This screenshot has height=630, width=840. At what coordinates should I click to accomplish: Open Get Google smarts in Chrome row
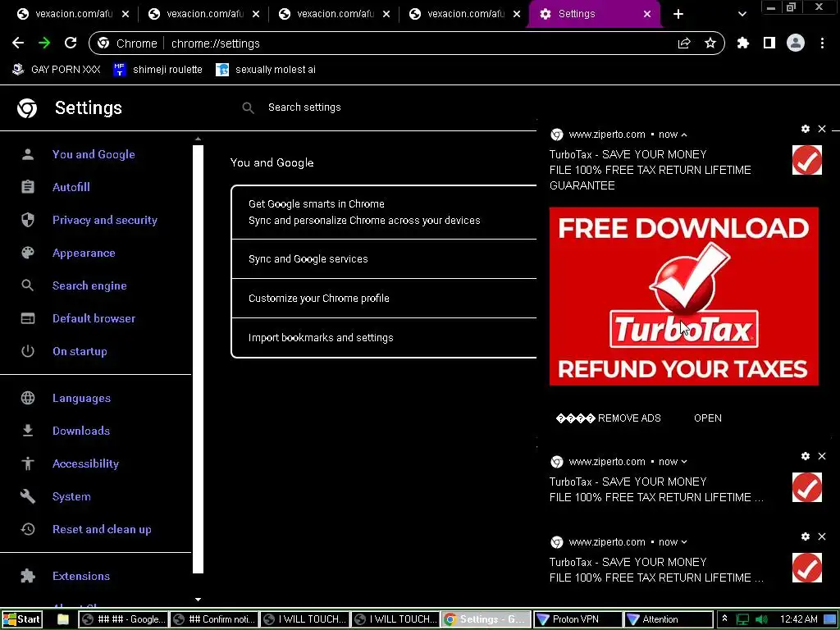384,212
